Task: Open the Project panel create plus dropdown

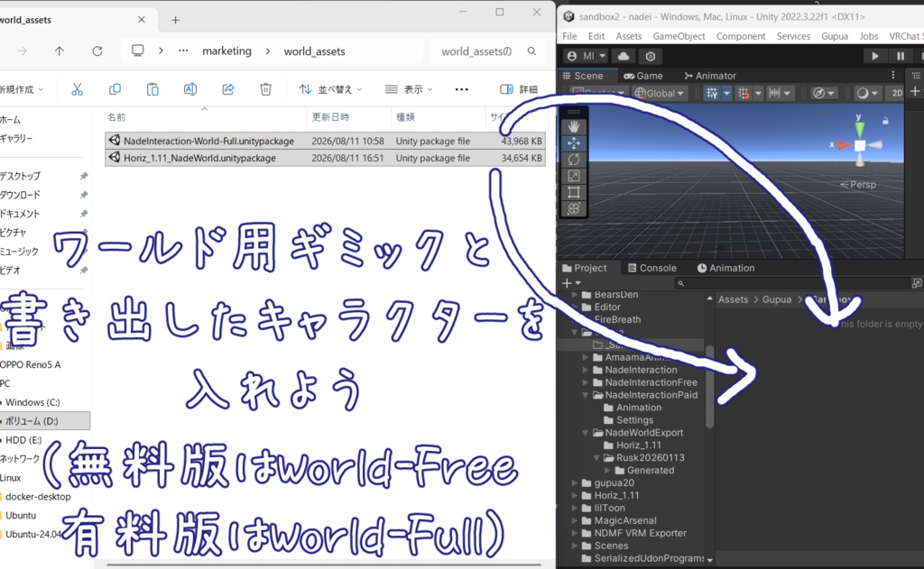Action: coord(571,283)
